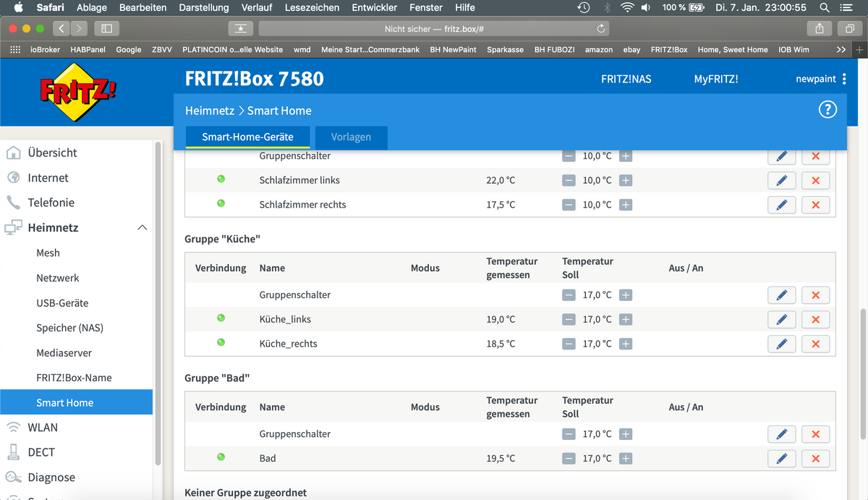Increase Schlafzimmer rechts target temperature

coord(626,205)
